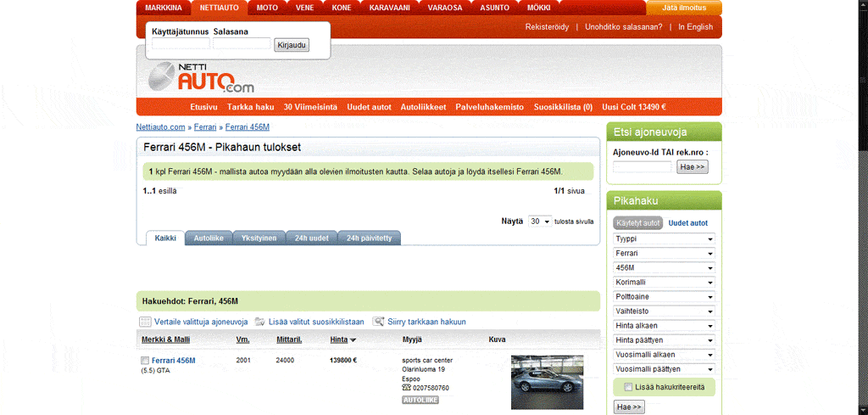Select Uudet autot in Pikahaku

(x=688, y=223)
